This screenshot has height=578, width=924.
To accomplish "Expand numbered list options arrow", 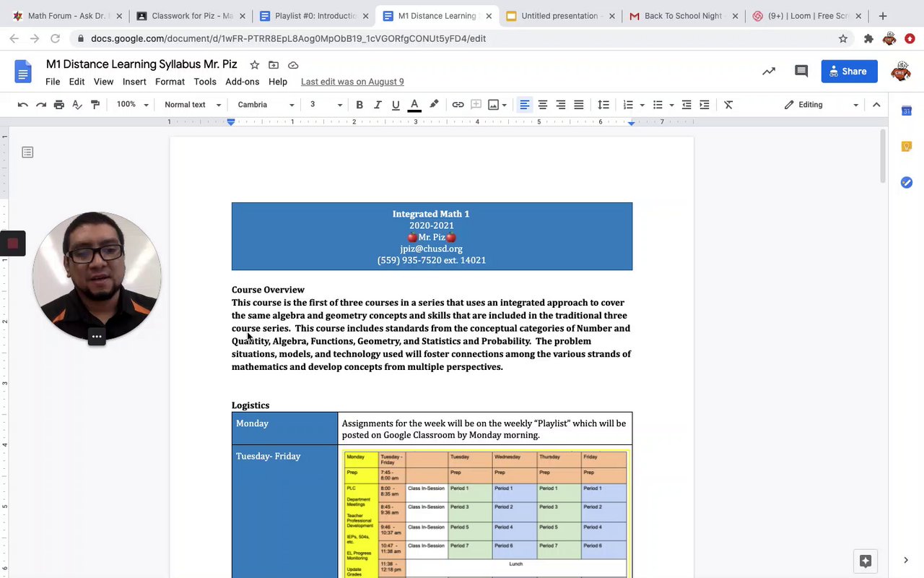I will [x=642, y=105].
